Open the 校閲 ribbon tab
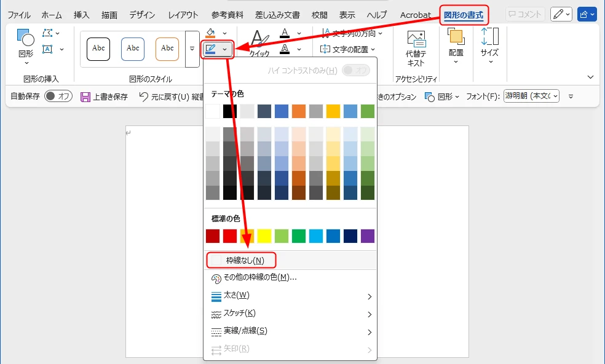The height and width of the screenshot is (364, 605). pos(319,15)
